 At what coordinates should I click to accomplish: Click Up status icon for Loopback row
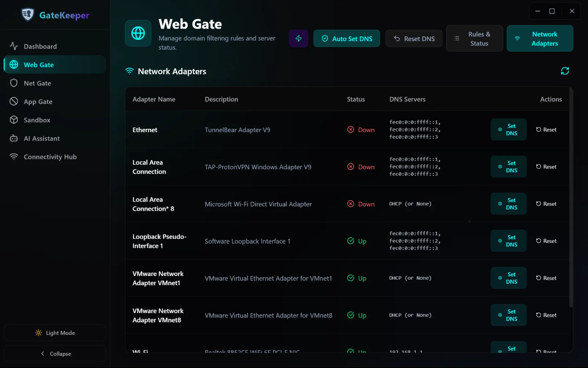pos(351,241)
